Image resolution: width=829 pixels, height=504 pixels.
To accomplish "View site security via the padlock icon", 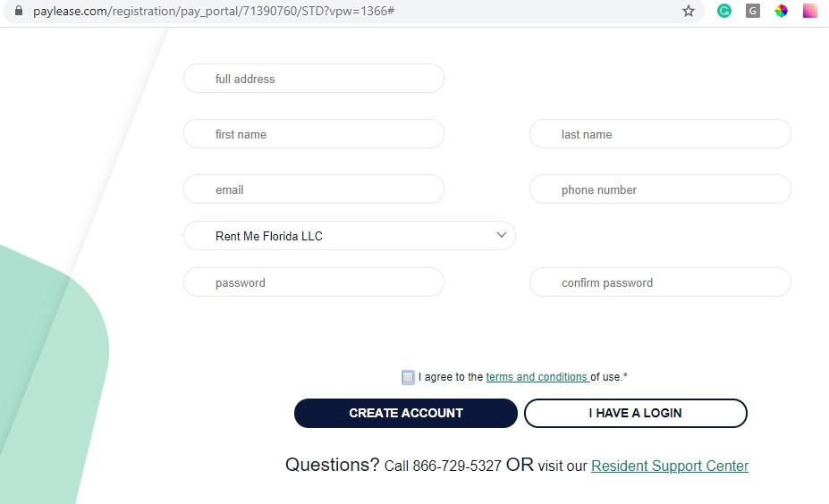I will tap(19, 11).
